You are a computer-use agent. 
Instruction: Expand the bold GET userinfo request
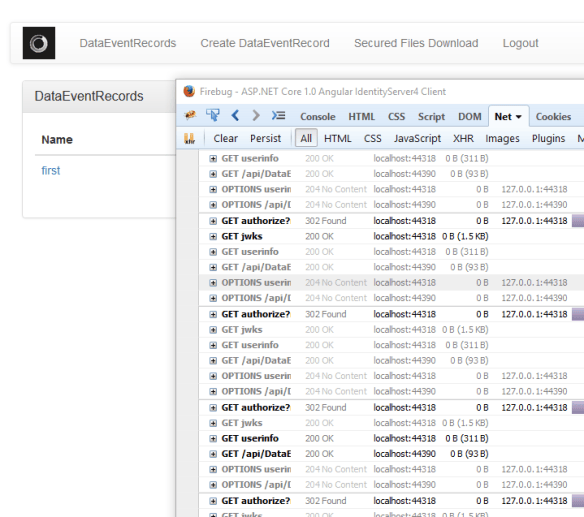(213, 438)
